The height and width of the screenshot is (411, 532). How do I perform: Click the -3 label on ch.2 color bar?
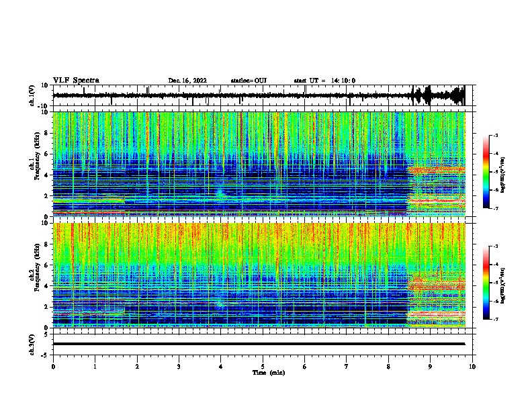(496, 246)
